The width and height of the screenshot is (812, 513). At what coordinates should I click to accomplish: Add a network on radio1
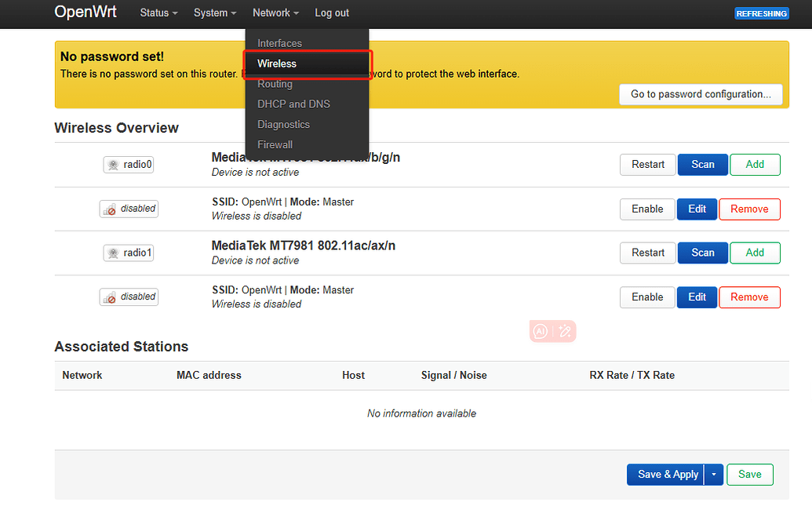click(755, 253)
